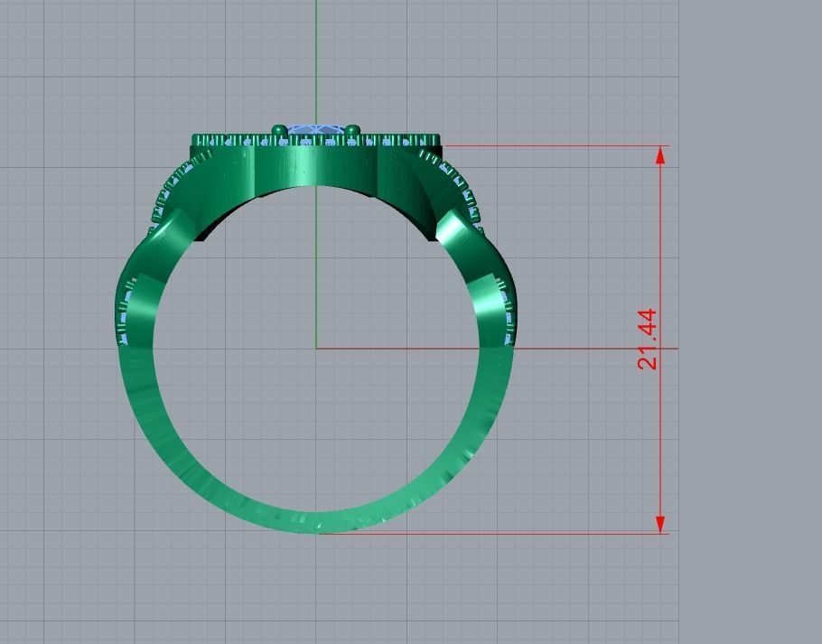Screen dimensions: 822x644
Task: Click the lower arrowhead of the red dimension
Action: tap(660, 525)
